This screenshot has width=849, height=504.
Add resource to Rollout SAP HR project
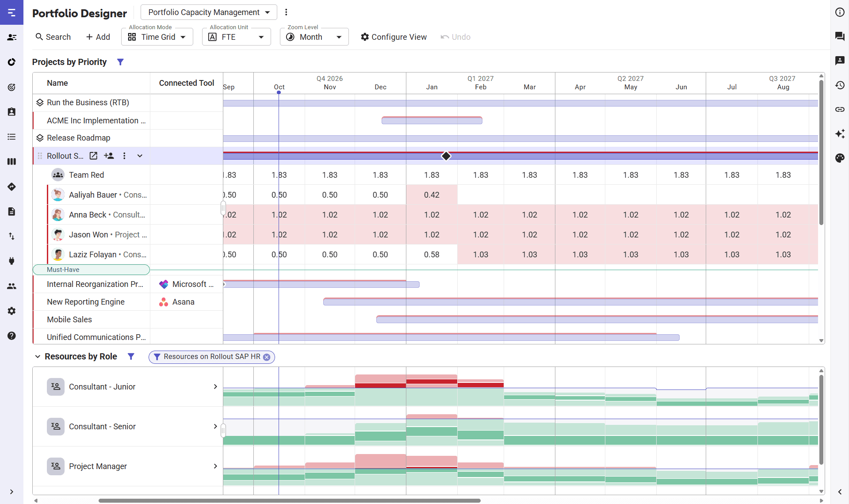coord(109,156)
